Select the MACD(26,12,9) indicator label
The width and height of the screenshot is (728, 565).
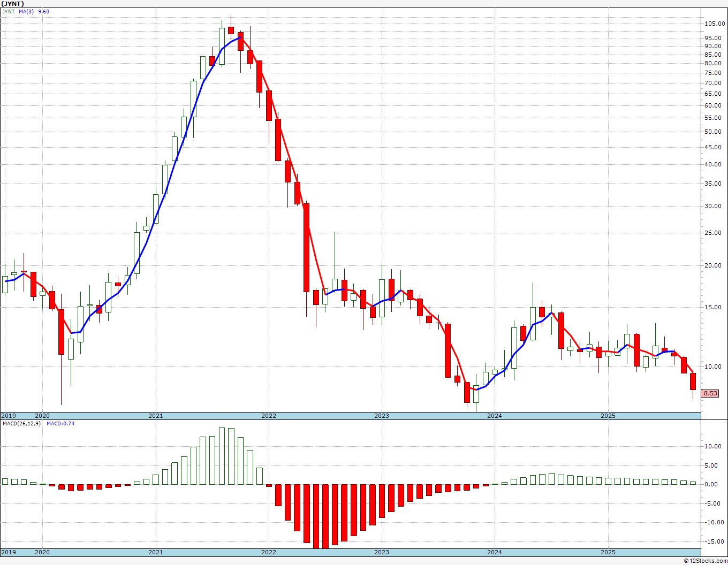[21, 424]
